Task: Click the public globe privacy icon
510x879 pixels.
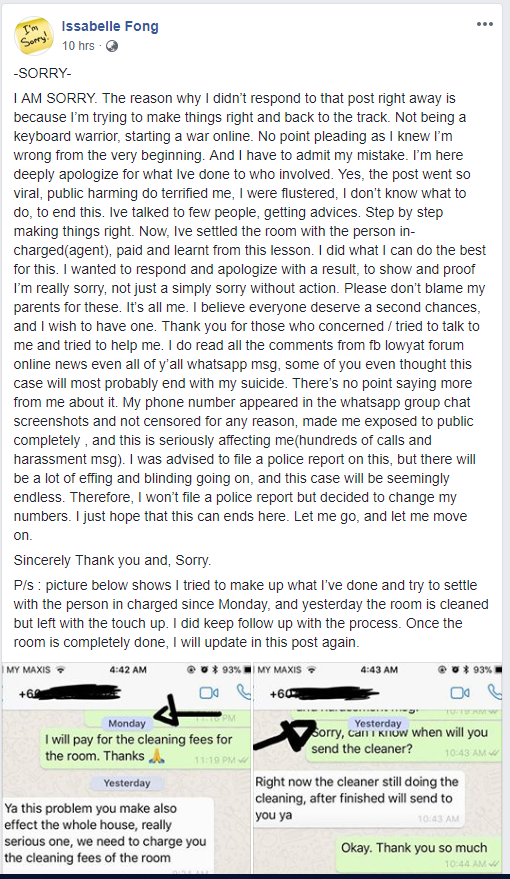Action: 112,46
